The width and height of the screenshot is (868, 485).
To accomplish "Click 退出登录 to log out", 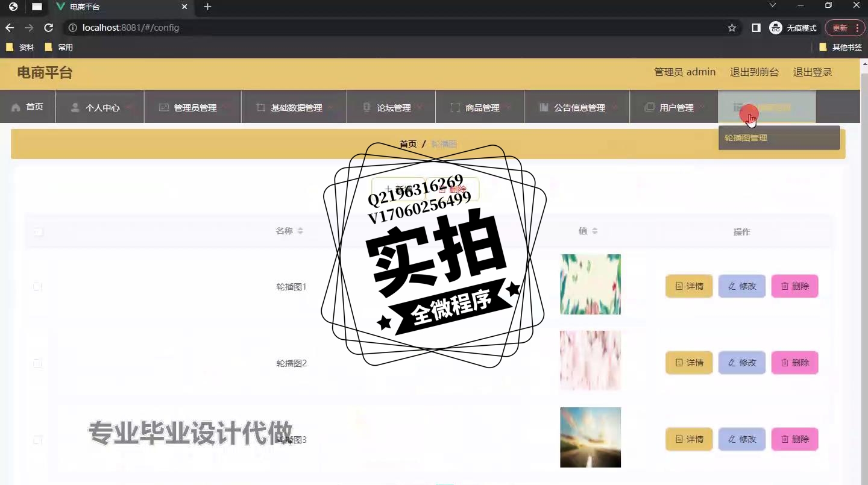I will point(813,72).
